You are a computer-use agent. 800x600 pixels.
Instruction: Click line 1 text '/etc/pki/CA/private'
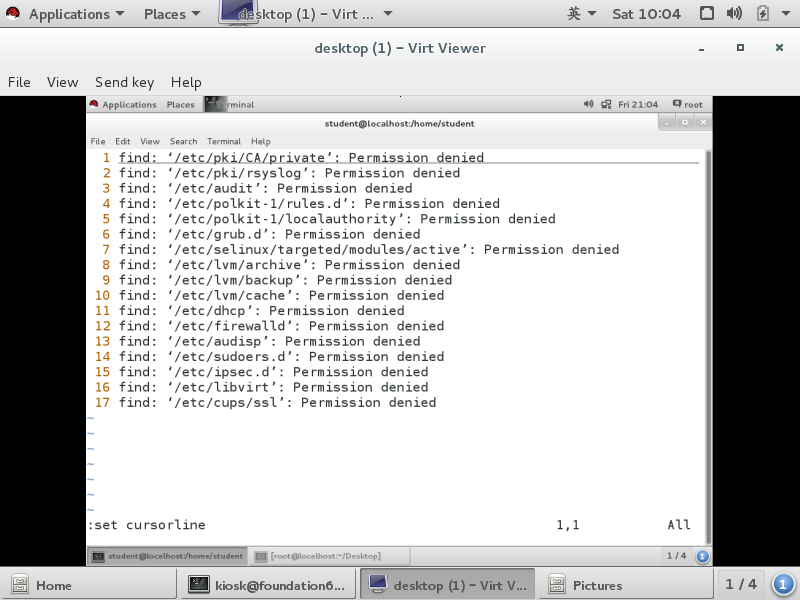[x=249, y=158]
